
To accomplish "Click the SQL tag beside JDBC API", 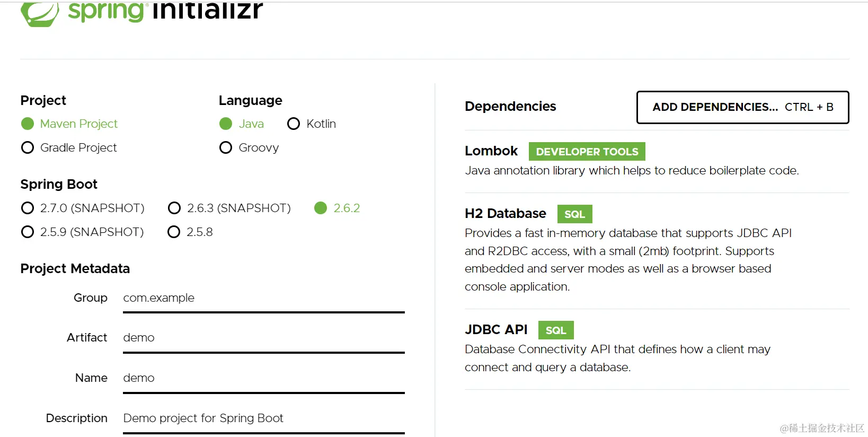I will pyautogui.click(x=556, y=330).
